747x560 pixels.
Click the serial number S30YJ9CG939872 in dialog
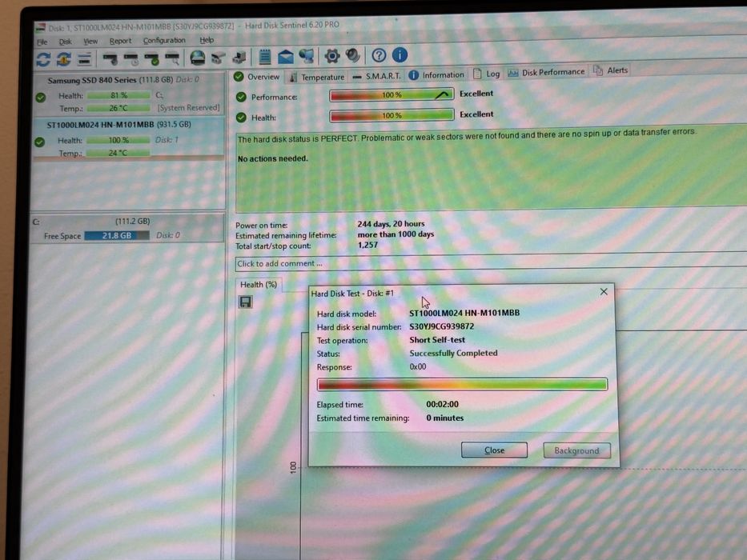(x=442, y=326)
